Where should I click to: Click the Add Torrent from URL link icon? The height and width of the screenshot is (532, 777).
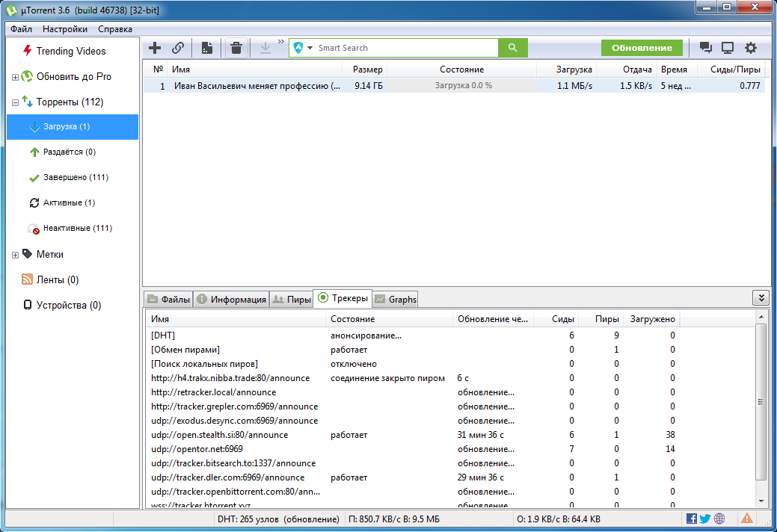point(178,48)
